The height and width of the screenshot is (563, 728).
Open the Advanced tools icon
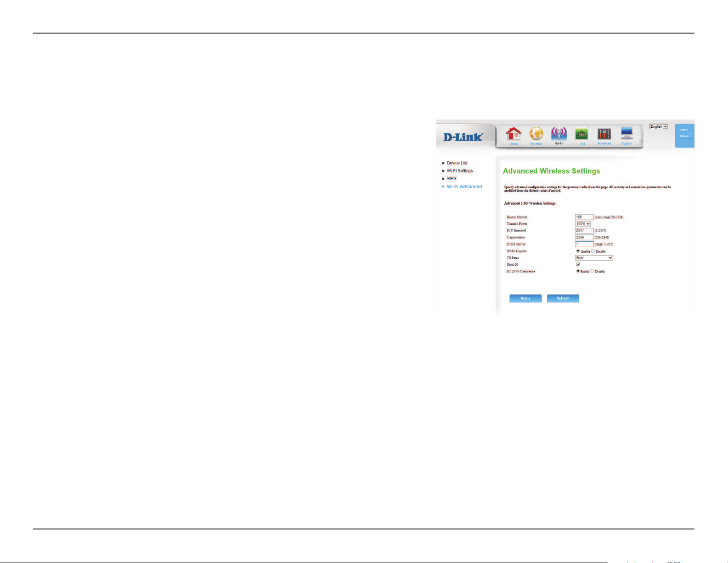click(x=604, y=134)
